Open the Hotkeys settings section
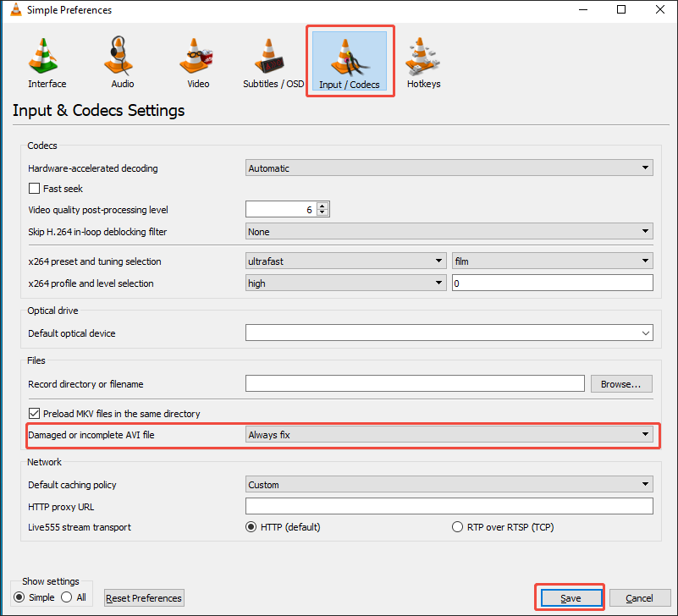Screen dimensions: 678x616 point(422,59)
